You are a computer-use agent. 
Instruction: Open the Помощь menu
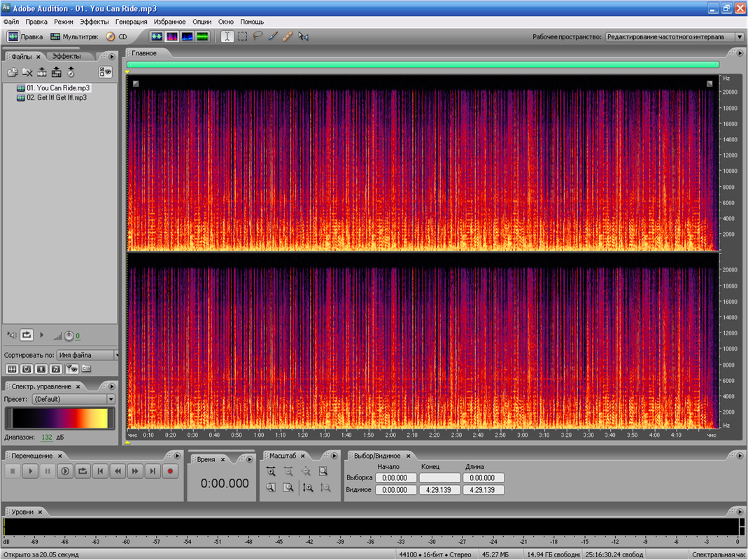coord(252,22)
